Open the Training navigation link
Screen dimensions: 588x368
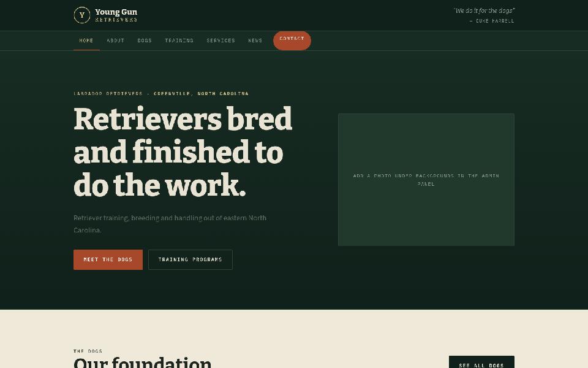tap(179, 40)
